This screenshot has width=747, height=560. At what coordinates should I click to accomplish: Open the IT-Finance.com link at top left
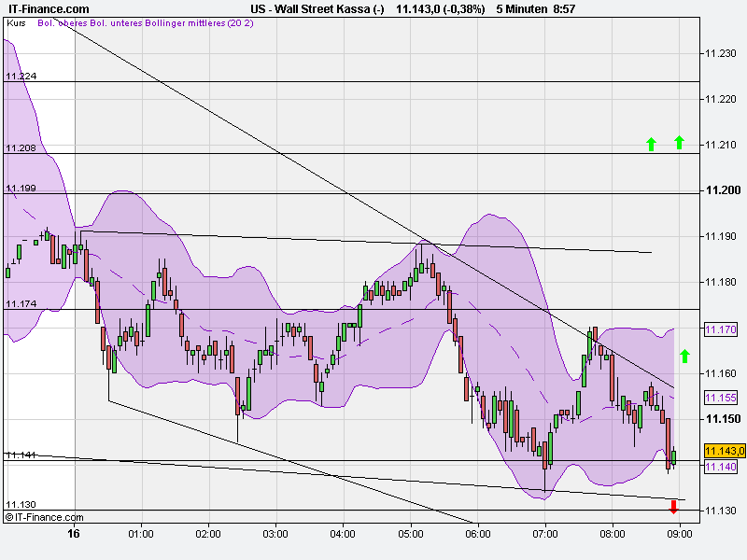tap(49, 8)
